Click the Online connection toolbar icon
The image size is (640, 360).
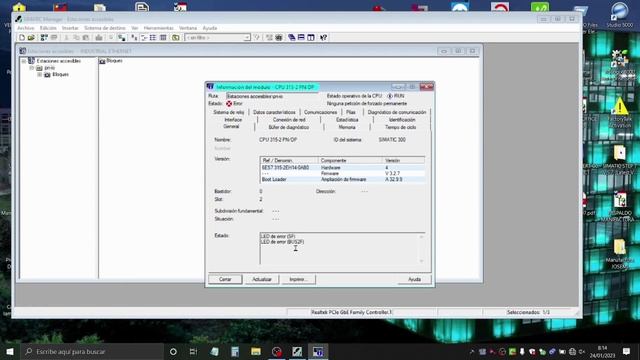click(121, 38)
